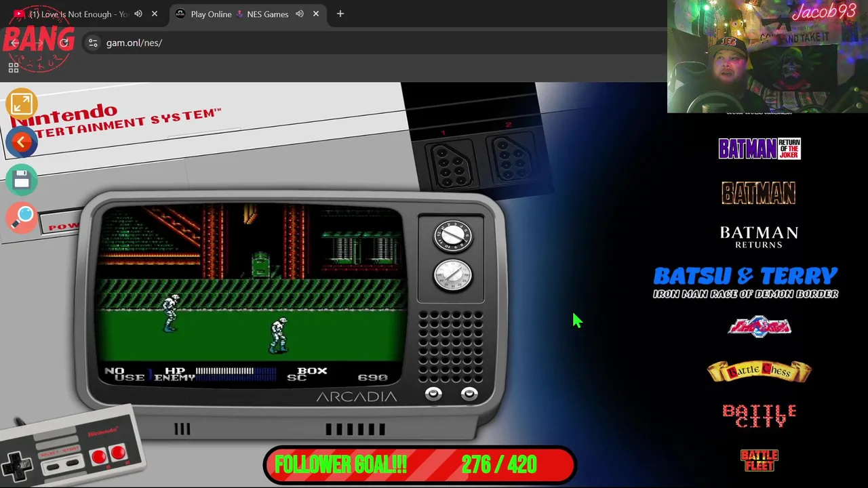Reload the current page
Screen dimensions: 868x488
click(x=64, y=43)
